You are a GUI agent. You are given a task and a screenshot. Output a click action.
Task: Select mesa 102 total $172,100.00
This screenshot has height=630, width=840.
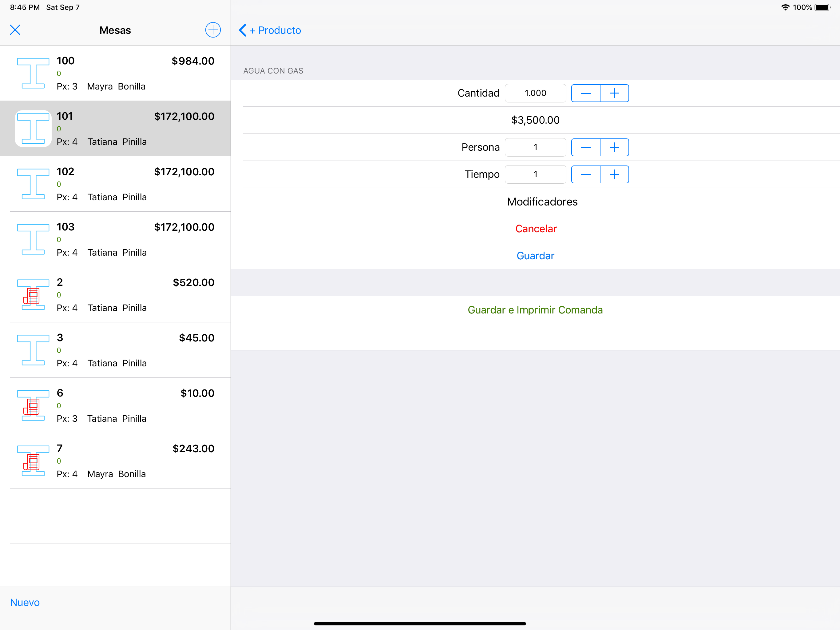pyautogui.click(x=184, y=172)
